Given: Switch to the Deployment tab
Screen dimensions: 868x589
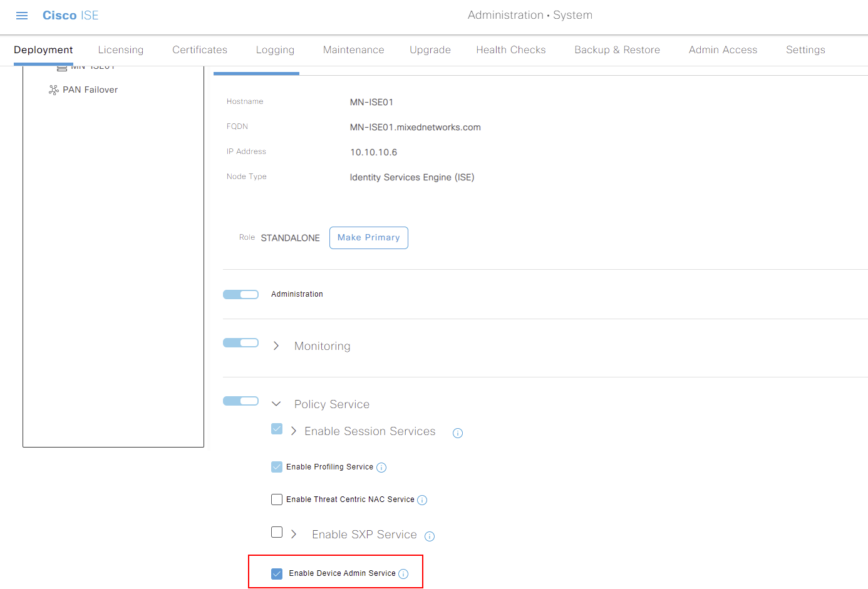Looking at the screenshot, I should 43,50.
